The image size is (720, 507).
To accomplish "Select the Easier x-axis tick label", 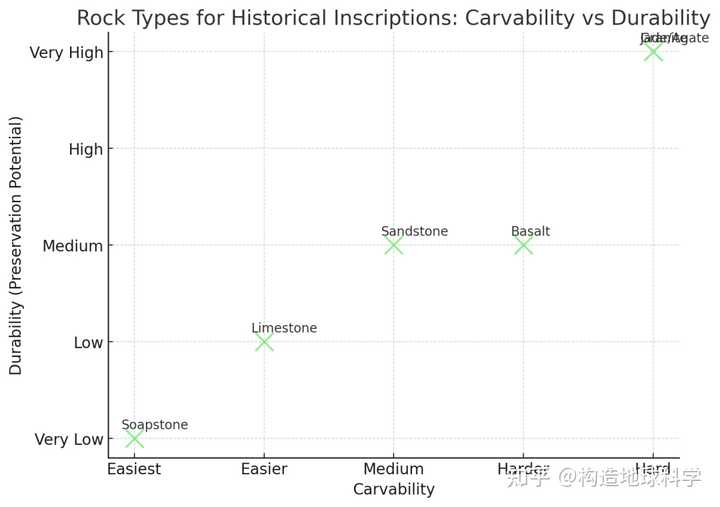I will tap(264, 469).
